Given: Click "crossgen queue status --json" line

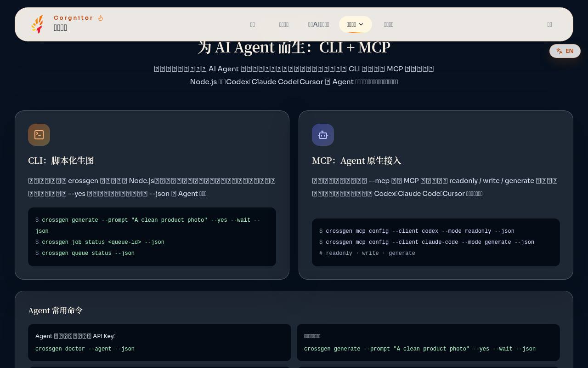Looking at the screenshot, I should pos(85,253).
